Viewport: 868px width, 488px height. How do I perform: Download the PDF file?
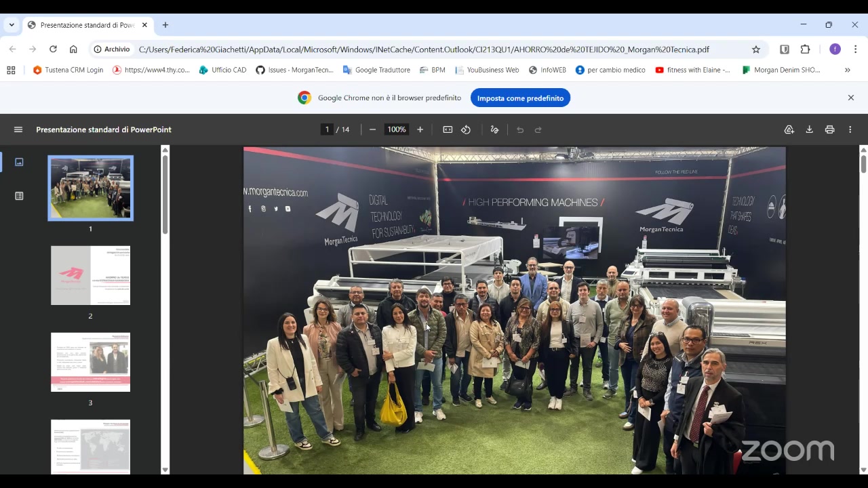coord(809,129)
